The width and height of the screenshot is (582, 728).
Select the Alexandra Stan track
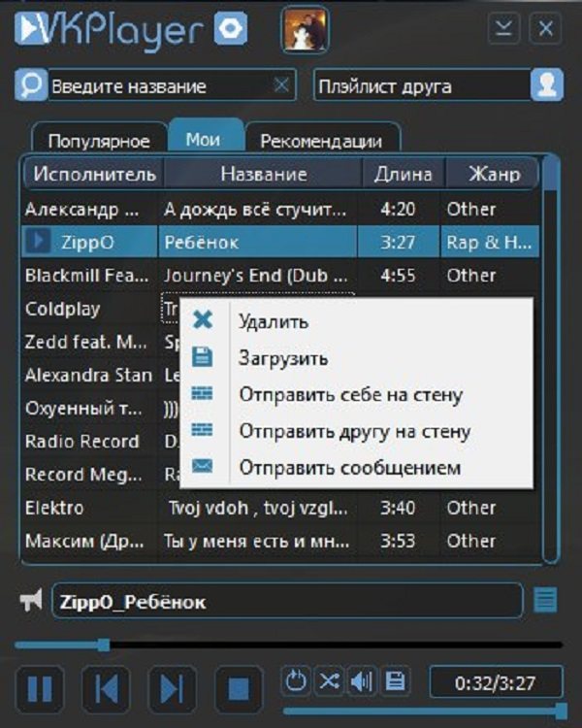point(100,375)
